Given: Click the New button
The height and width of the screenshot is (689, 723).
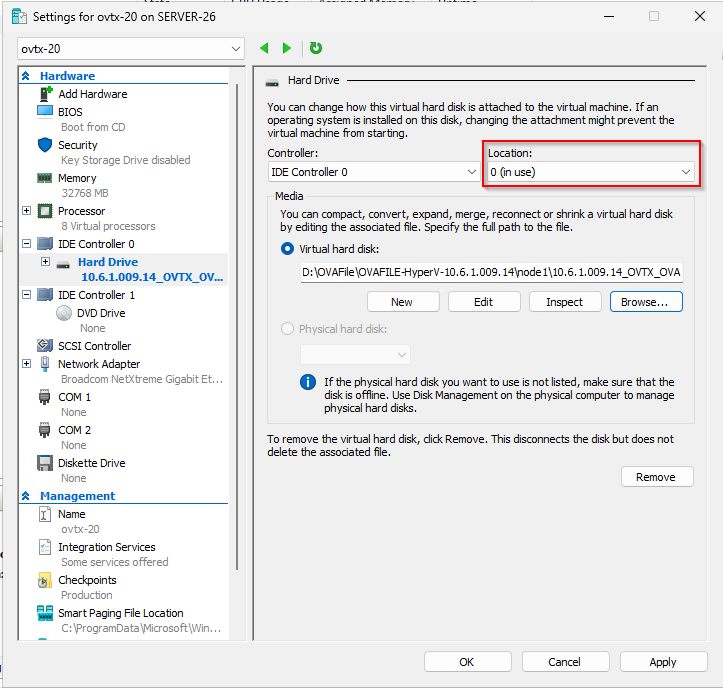Looking at the screenshot, I should [403, 302].
